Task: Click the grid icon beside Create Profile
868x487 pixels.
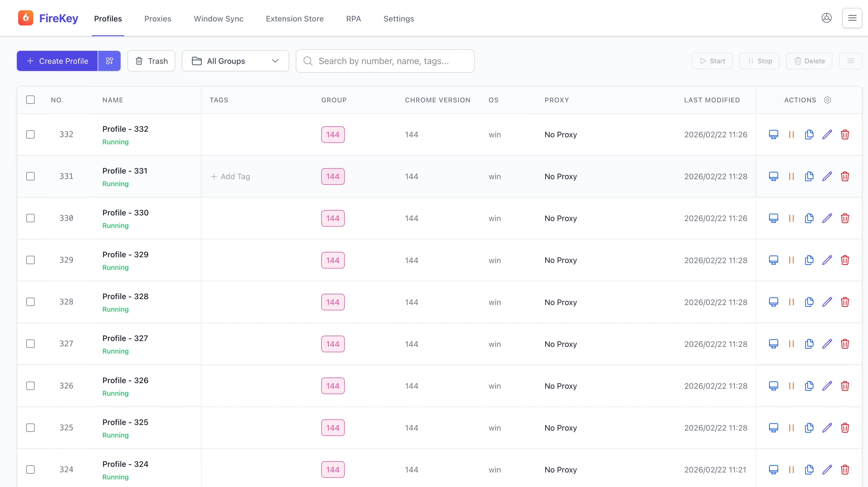Action: (x=109, y=61)
